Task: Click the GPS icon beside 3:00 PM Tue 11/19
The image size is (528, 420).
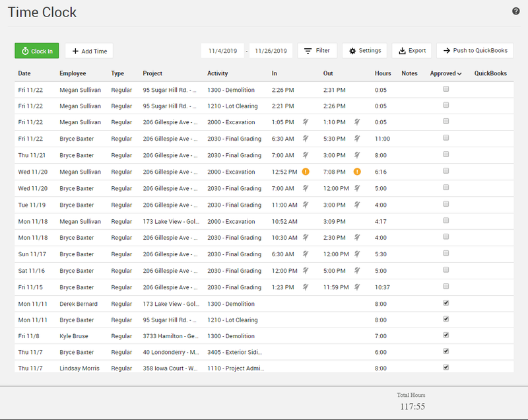Action: (357, 205)
